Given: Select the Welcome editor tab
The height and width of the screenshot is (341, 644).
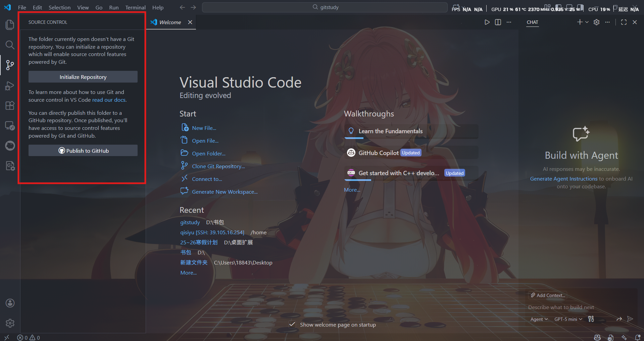Looking at the screenshot, I should [x=170, y=22].
